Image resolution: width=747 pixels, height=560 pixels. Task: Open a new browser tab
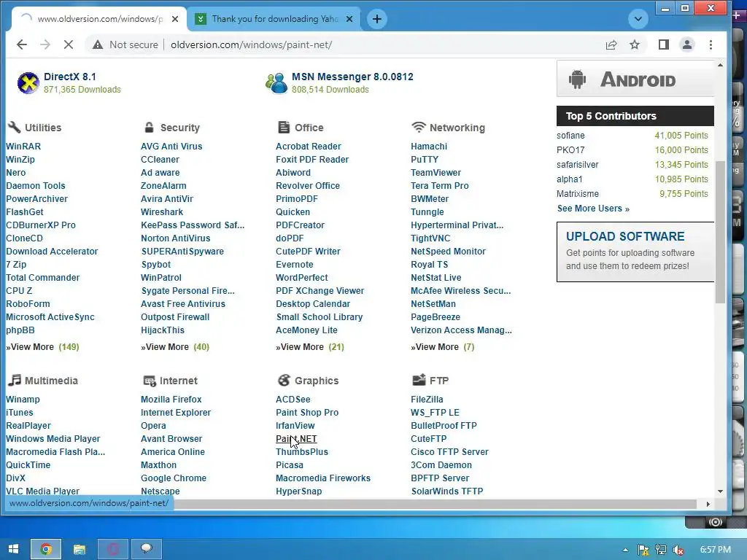(x=377, y=19)
